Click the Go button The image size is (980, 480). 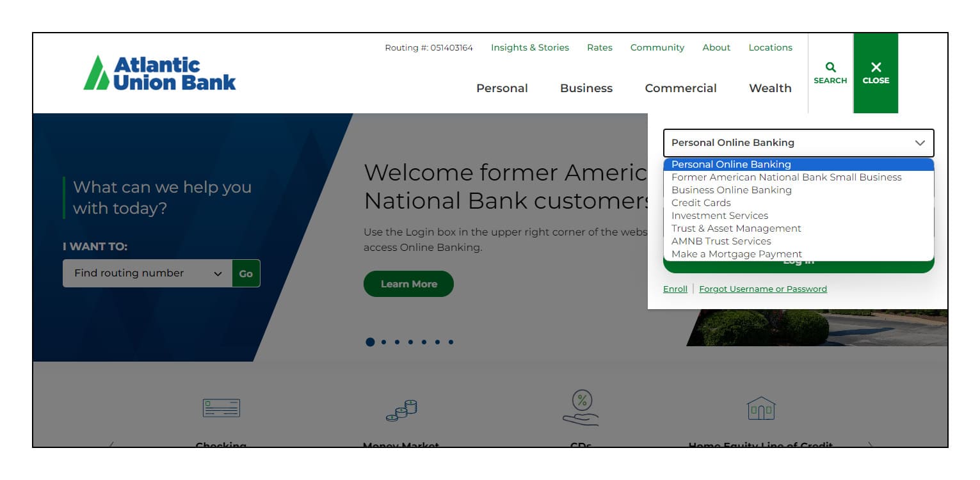(x=246, y=273)
